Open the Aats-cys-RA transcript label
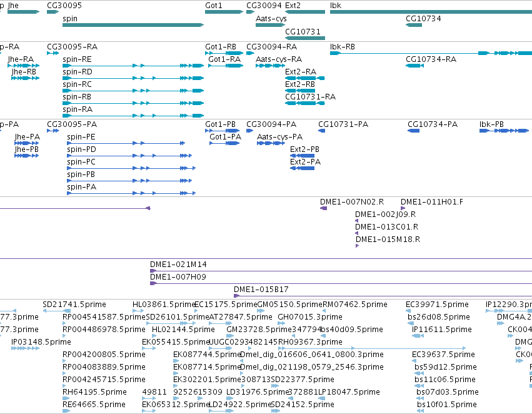Image resolution: width=532 pixels, height=414 pixels. 279,59
